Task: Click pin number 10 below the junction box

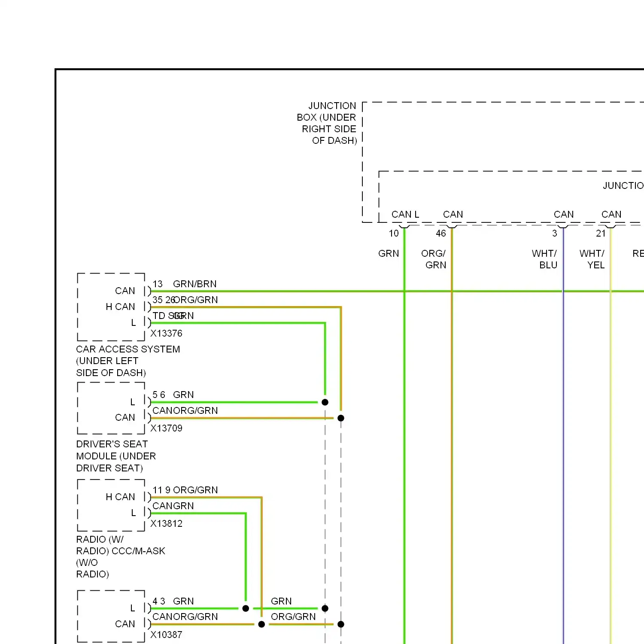Action: 394,234
